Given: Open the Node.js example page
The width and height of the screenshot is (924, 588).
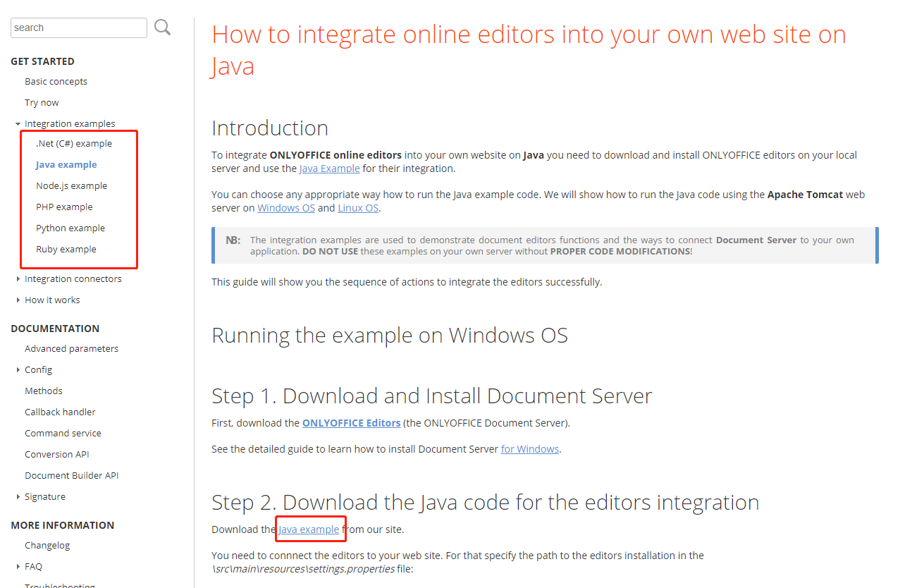Looking at the screenshot, I should [x=71, y=185].
